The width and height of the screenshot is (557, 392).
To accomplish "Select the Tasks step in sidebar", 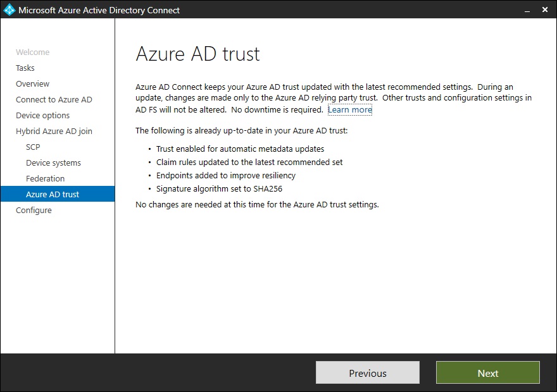I will tap(25, 68).
